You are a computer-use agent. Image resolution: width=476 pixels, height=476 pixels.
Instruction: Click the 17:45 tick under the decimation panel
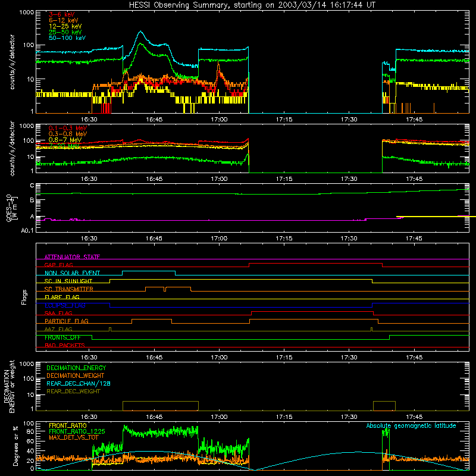[414, 417]
